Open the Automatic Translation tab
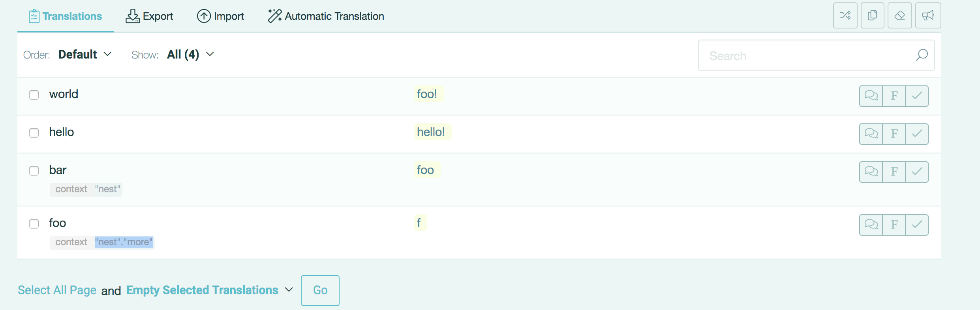The height and width of the screenshot is (310, 980). [x=326, y=16]
